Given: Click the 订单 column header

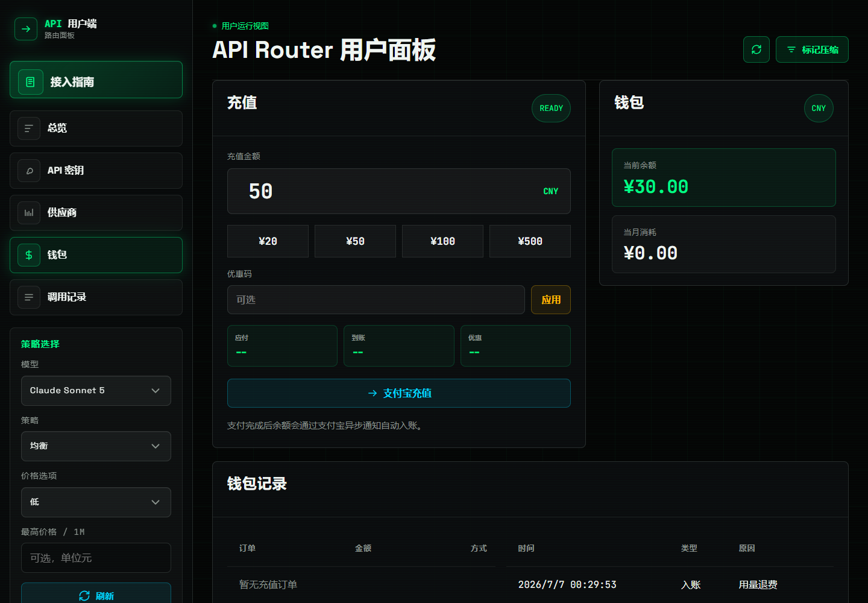Looking at the screenshot, I should (247, 548).
